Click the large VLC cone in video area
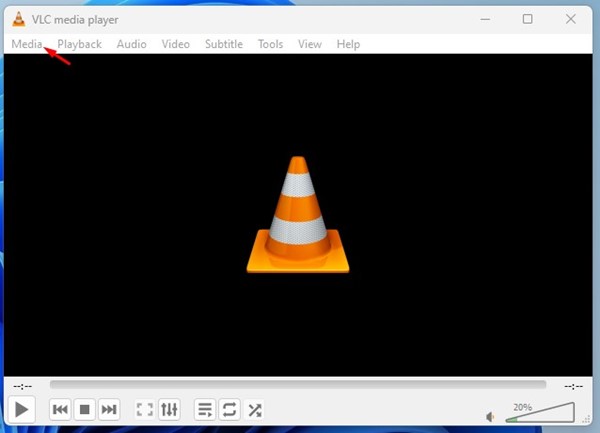Screen dimensions: 600x433 pos(298,215)
